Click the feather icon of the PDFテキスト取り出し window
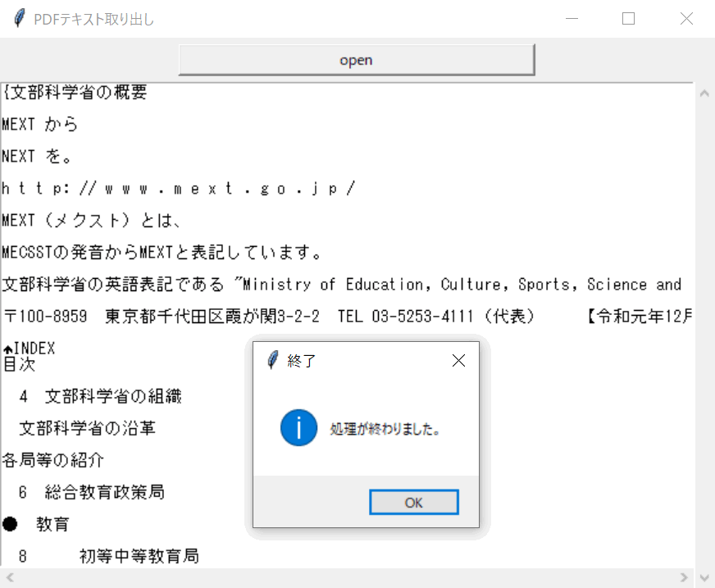 (x=19, y=19)
